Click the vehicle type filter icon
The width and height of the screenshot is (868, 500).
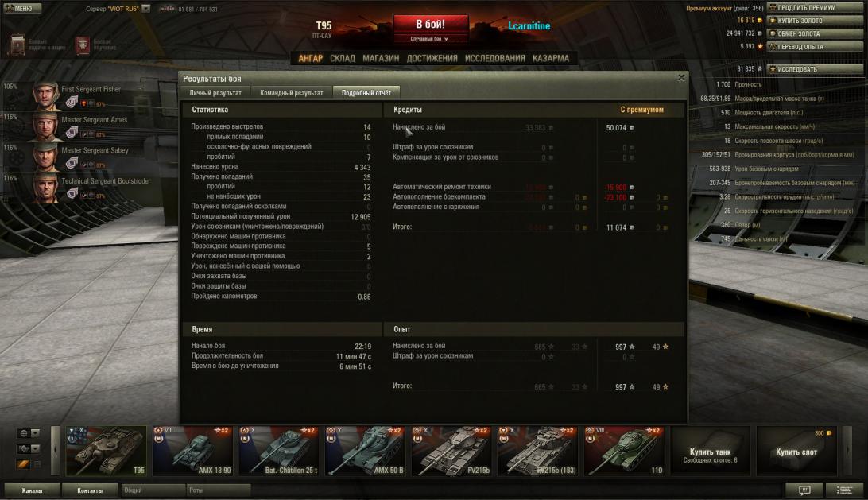23,448
